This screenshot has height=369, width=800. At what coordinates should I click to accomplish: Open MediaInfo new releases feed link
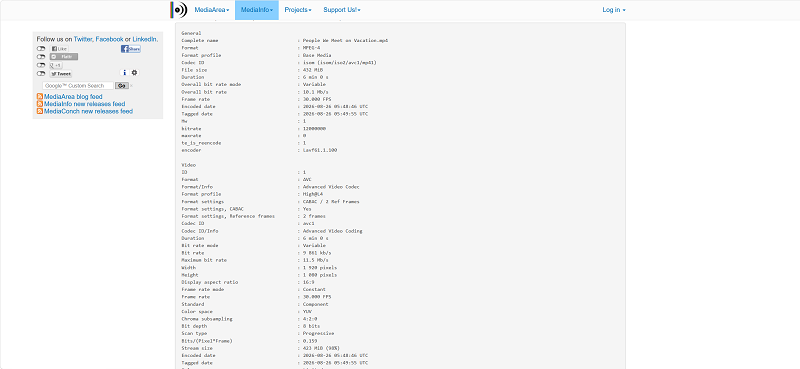pos(84,104)
